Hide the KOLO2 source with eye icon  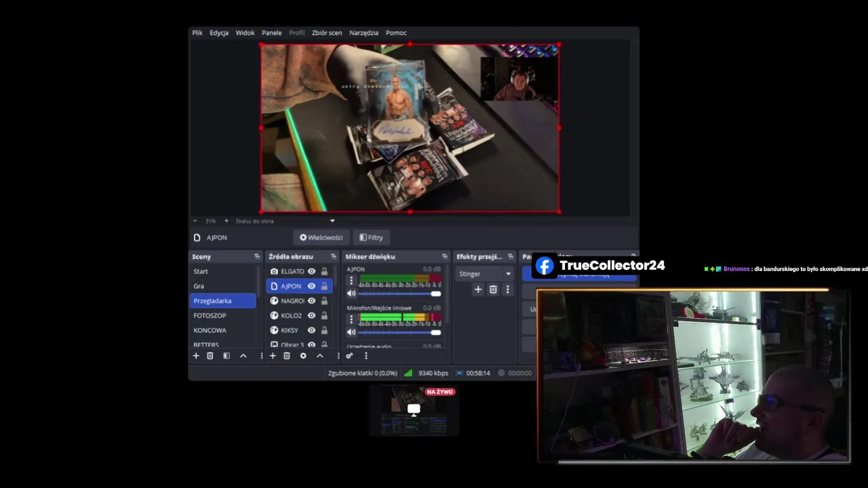tap(311, 315)
